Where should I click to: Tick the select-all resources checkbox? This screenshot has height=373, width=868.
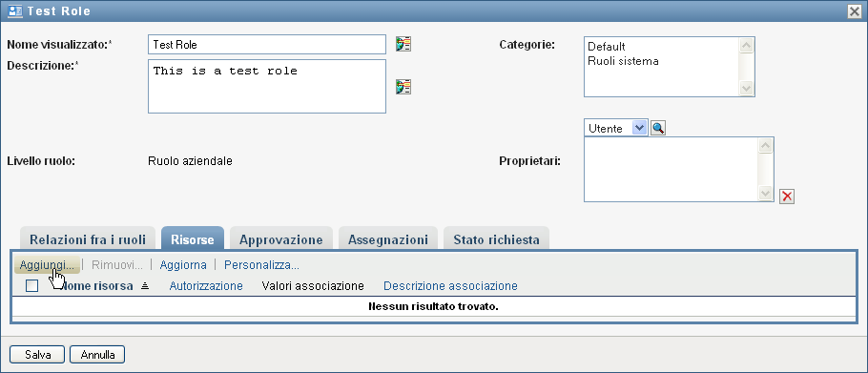click(32, 286)
